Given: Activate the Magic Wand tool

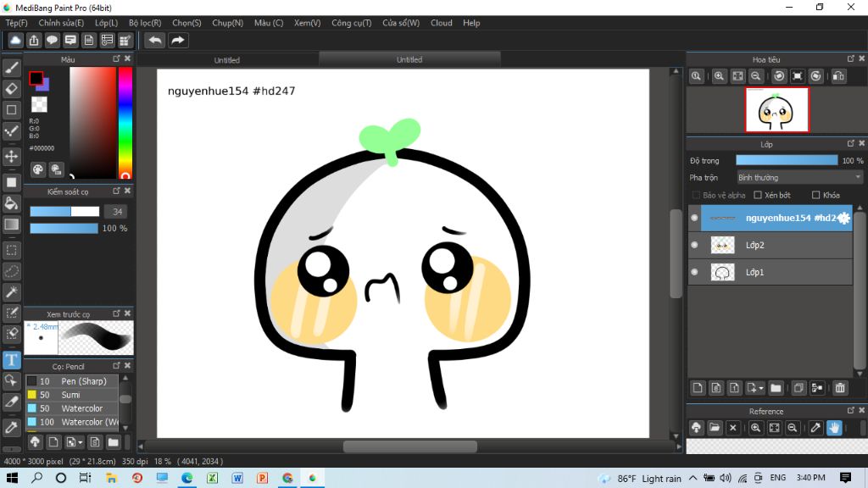Looking at the screenshot, I should tap(12, 292).
